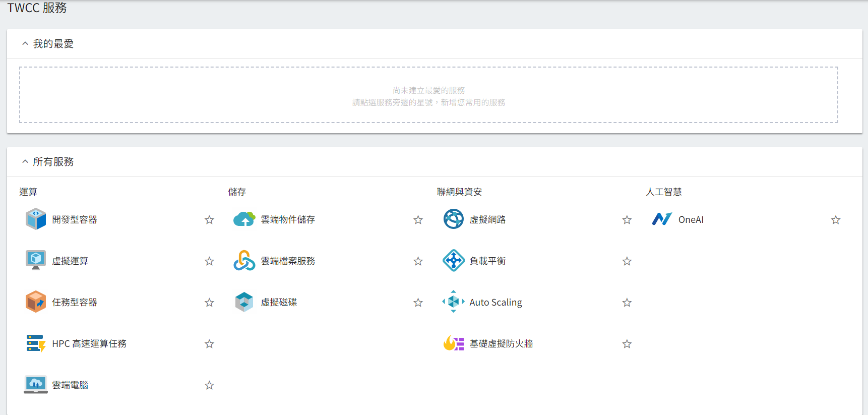Open the 虛擬運算 service icon
This screenshot has width=868, height=415.
36,261
